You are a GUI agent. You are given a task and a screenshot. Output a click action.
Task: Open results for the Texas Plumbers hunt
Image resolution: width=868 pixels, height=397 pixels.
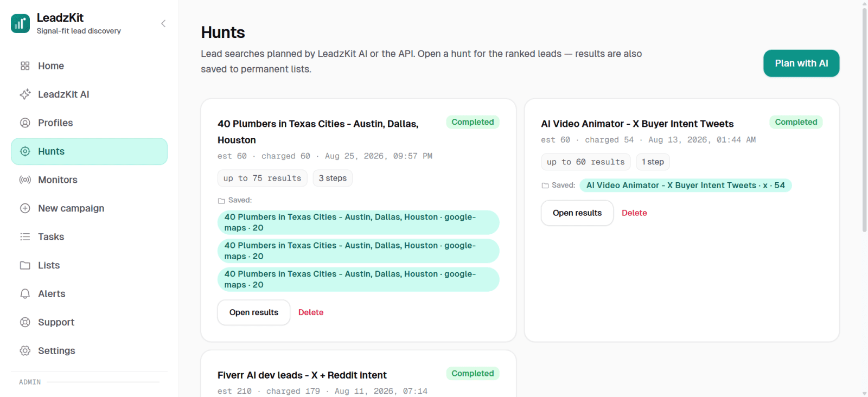254,312
